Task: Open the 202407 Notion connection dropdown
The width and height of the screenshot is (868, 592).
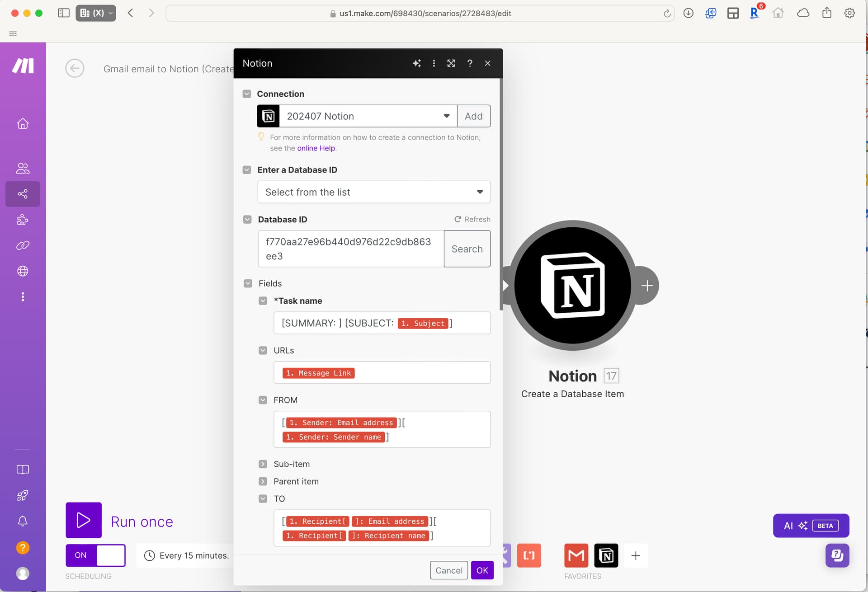Action: click(368, 116)
